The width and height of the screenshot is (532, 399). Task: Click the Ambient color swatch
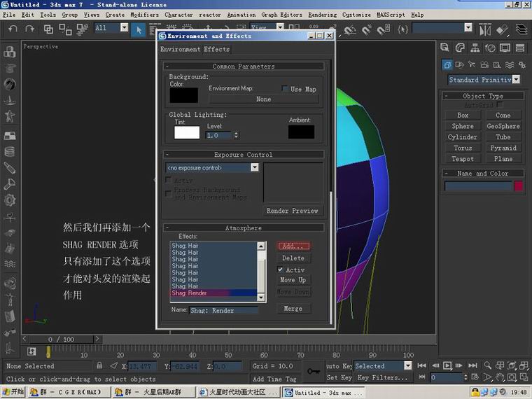pyautogui.click(x=301, y=132)
